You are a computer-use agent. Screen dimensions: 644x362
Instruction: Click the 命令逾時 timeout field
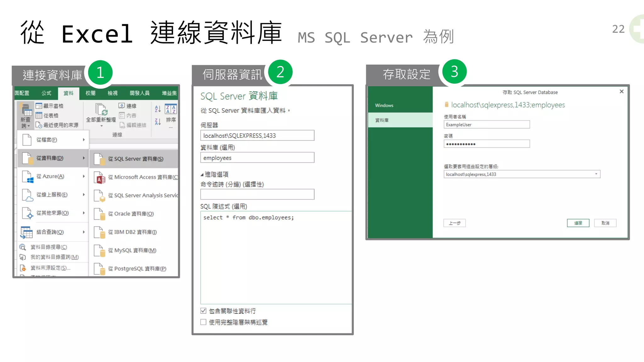(x=257, y=194)
